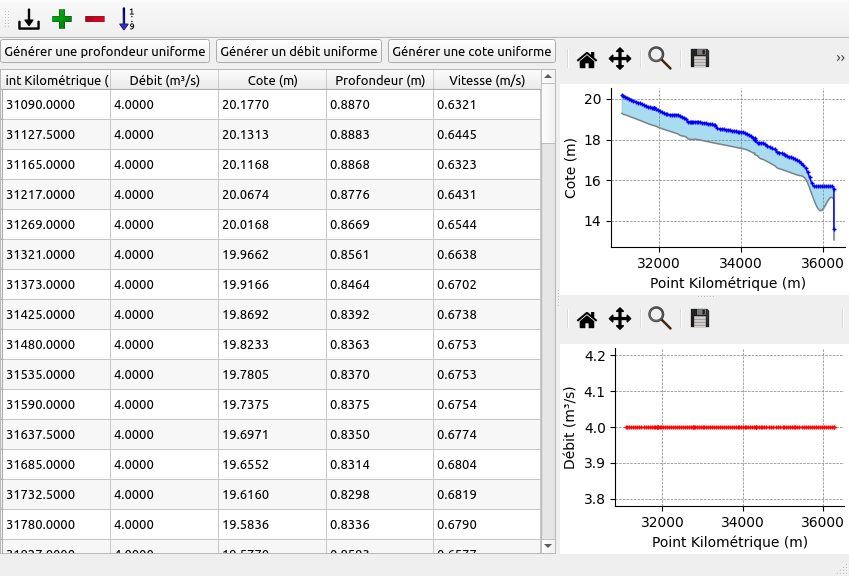Click table scrollbar down arrow
The image size is (849, 576).
pyautogui.click(x=547, y=545)
